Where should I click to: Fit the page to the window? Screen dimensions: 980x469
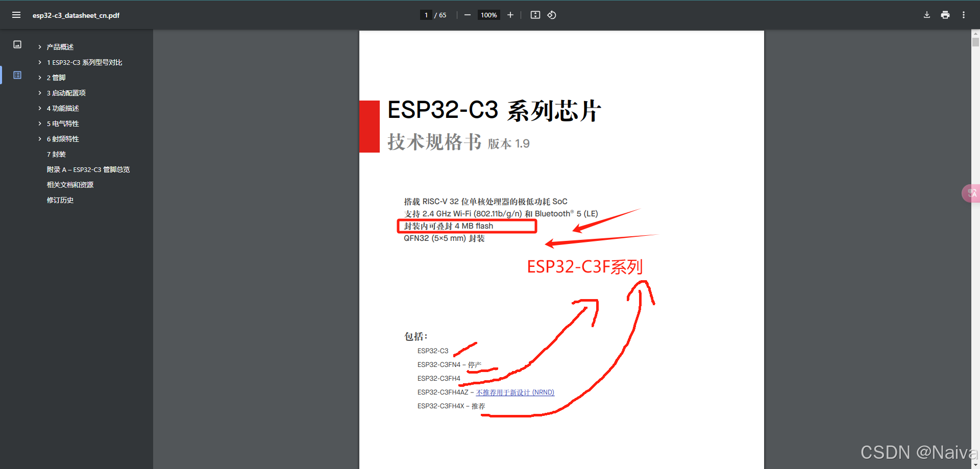(535, 15)
